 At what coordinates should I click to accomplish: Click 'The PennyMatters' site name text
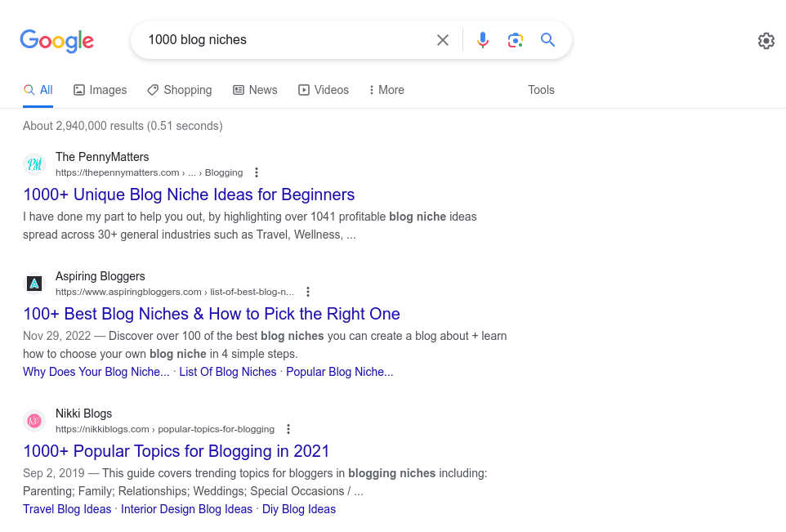102,157
